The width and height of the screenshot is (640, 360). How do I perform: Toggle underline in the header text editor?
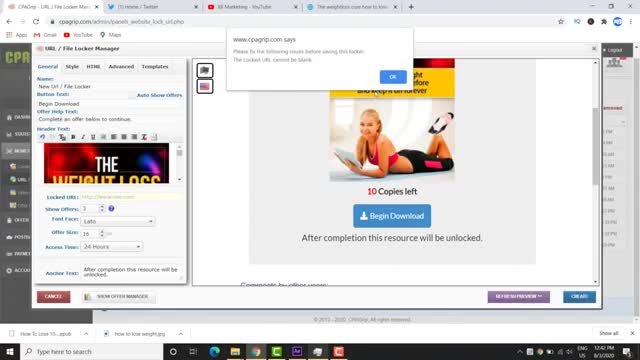pyautogui.click(x=93, y=137)
